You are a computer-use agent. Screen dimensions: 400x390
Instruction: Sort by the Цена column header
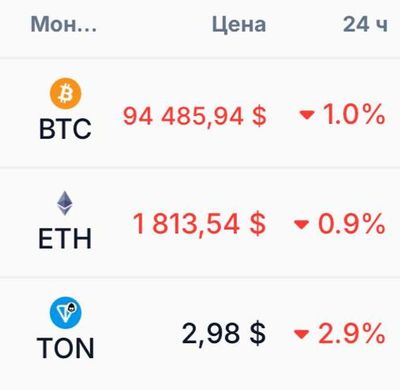239,25
